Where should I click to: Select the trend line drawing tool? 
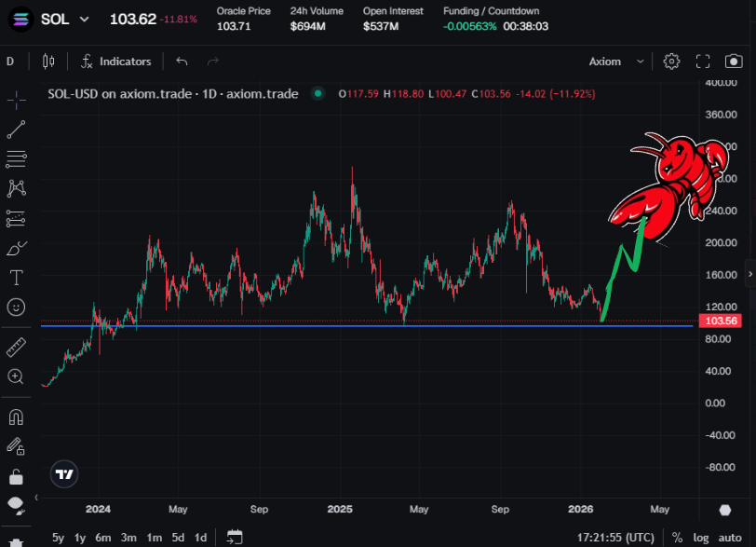pyautogui.click(x=17, y=130)
